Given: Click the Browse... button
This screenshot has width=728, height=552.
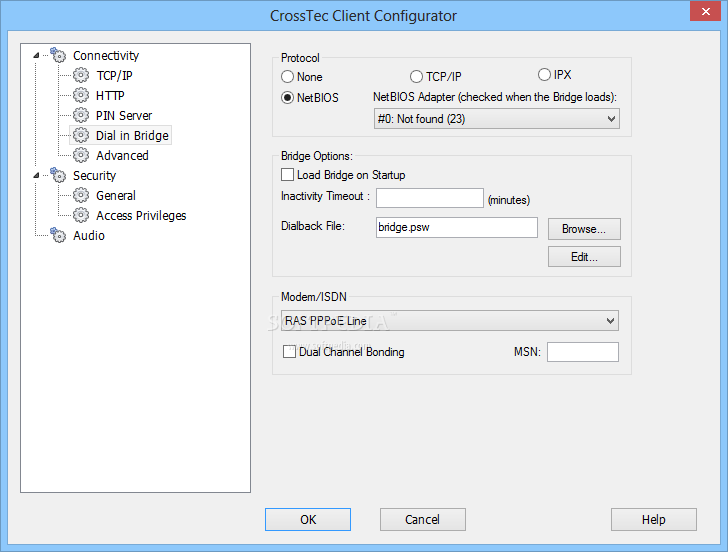Looking at the screenshot, I should pos(584,229).
